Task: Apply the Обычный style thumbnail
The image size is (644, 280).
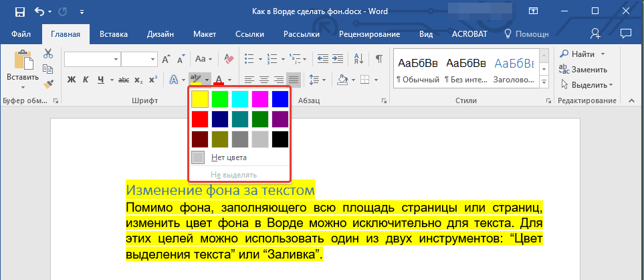Action: click(x=417, y=70)
